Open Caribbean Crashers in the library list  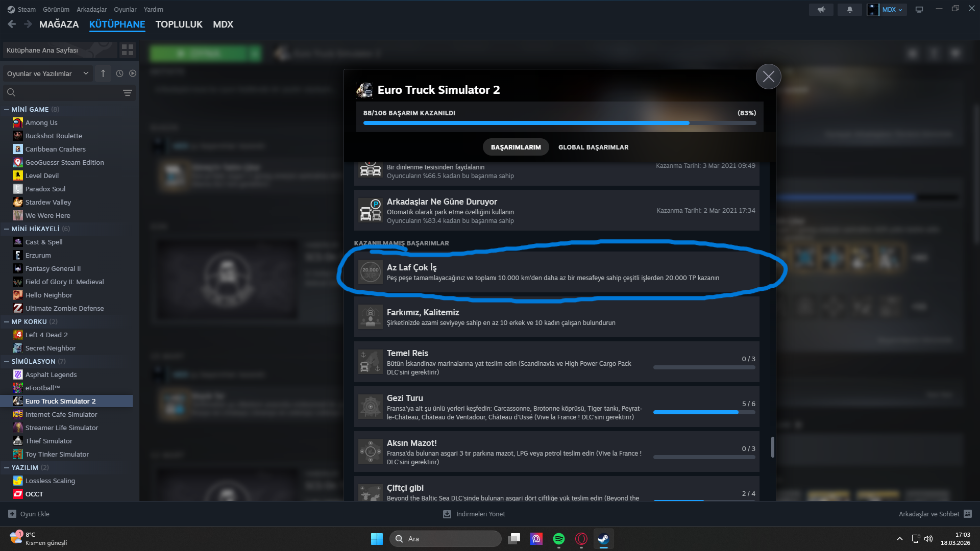click(55, 149)
